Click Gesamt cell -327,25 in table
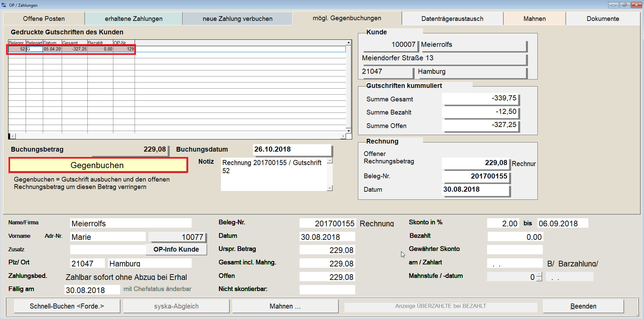 click(x=75, y=49)
